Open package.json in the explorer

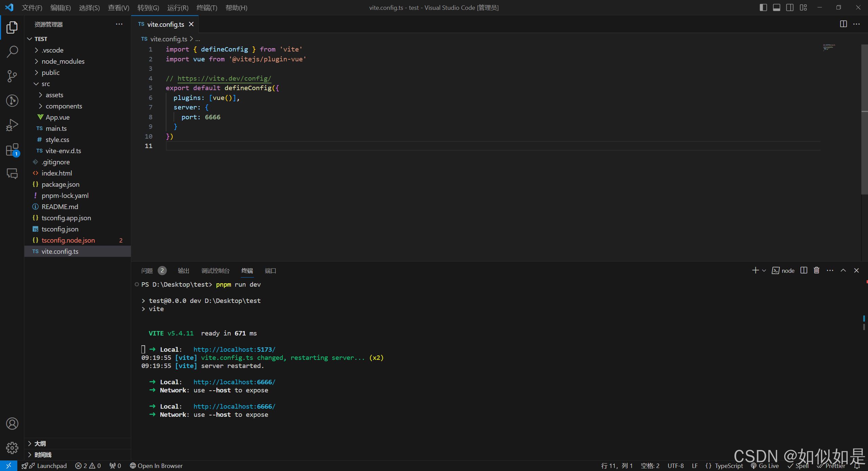[x=60, y=184]
